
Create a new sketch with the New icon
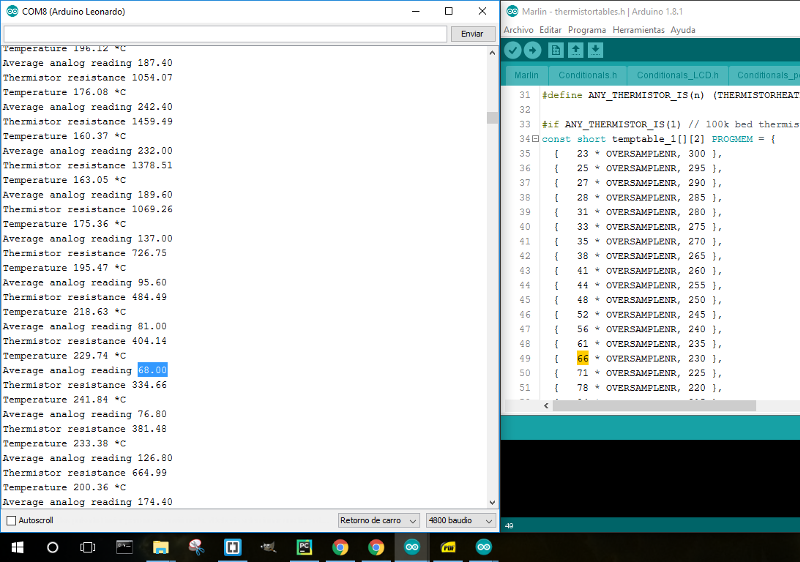pyautogui.click(x=556, y=50)
